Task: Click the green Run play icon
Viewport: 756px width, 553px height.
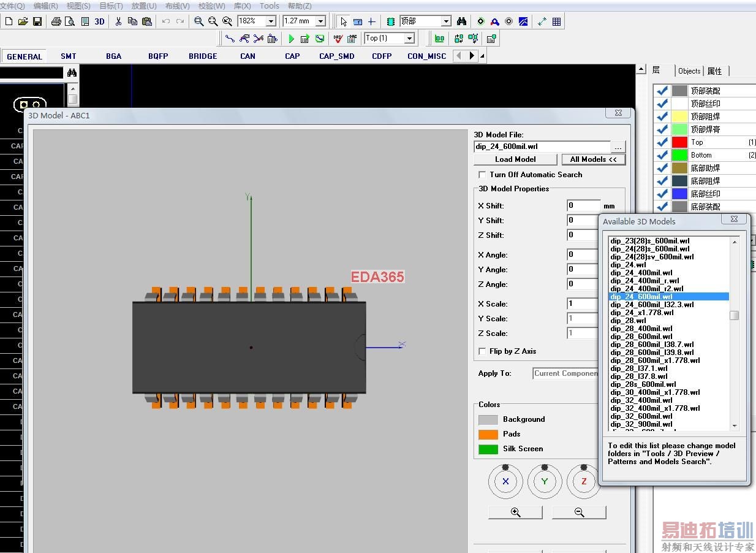Action: point(291,39)
